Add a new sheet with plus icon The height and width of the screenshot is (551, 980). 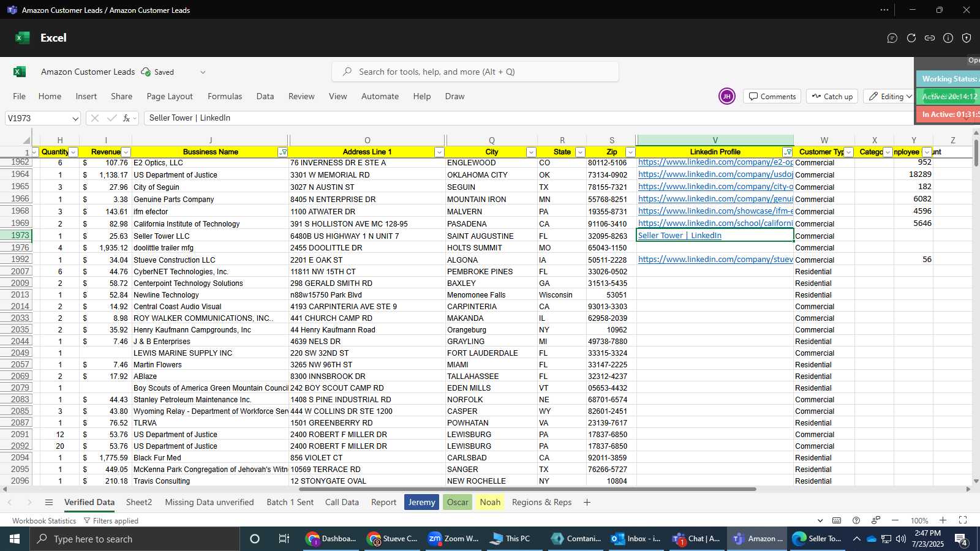pos(587,503)
